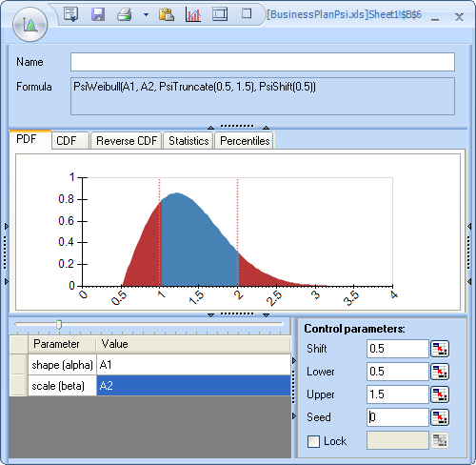Image resolution: width=476 pixels, height=465 pixels.
Task: Select the scale (beta) value A2 cell
Action: (x=193, y=386)
